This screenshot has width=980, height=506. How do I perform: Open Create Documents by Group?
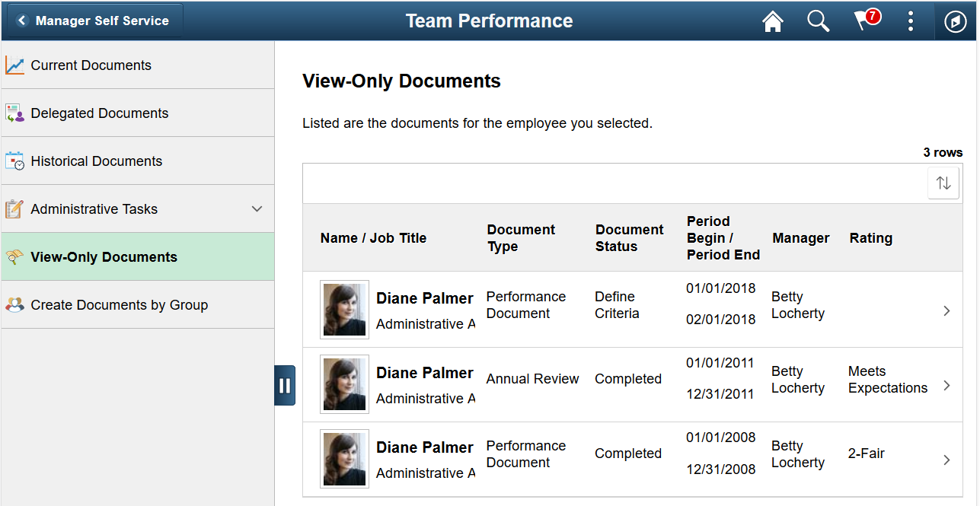tap(138, 305)
